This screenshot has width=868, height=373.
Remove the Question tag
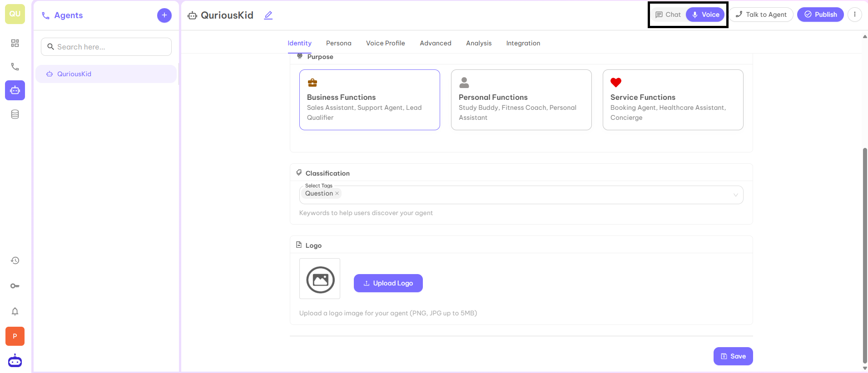coord(337,193)
